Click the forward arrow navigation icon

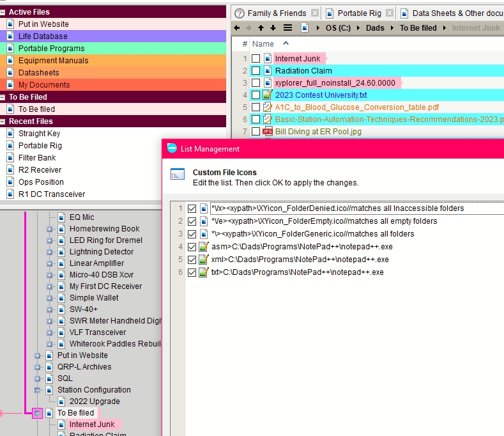pyautogui.click(x=248, y=28)
